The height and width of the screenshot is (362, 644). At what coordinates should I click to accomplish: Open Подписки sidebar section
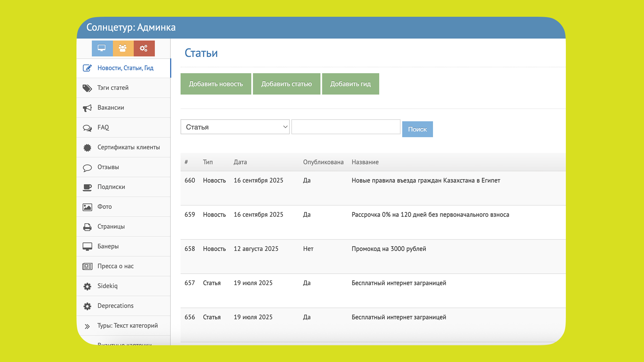tap(111, 187)
